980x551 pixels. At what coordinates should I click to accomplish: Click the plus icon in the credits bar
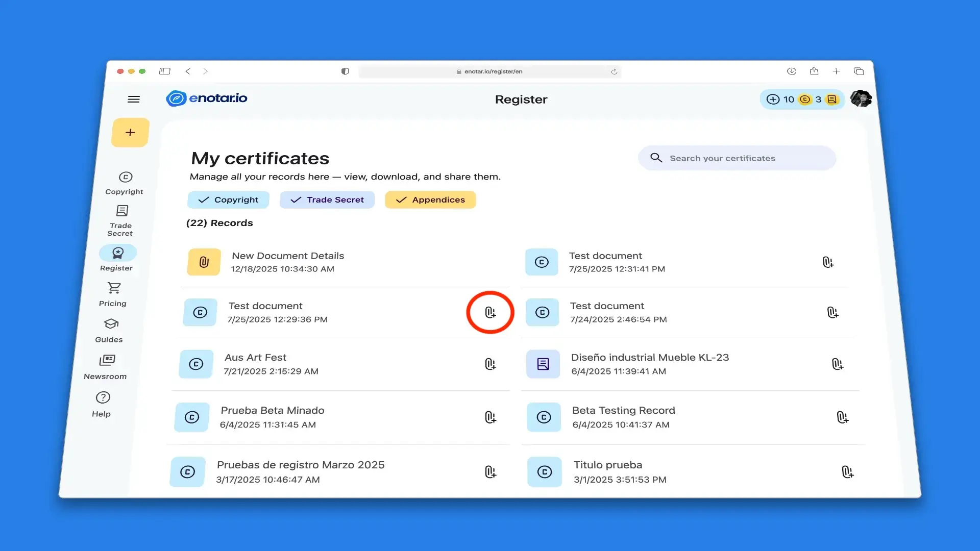[773, 99]
